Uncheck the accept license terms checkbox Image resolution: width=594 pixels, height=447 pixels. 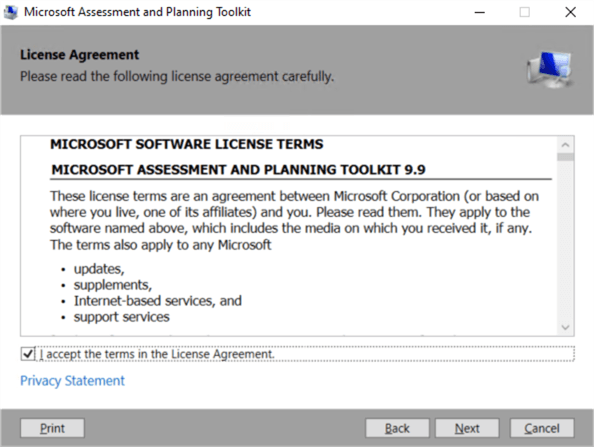point(28,354)
